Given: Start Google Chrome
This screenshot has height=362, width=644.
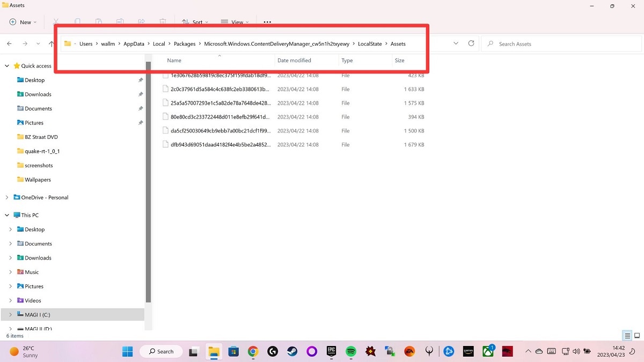Looking at the screenshot, I should (253, 351).
